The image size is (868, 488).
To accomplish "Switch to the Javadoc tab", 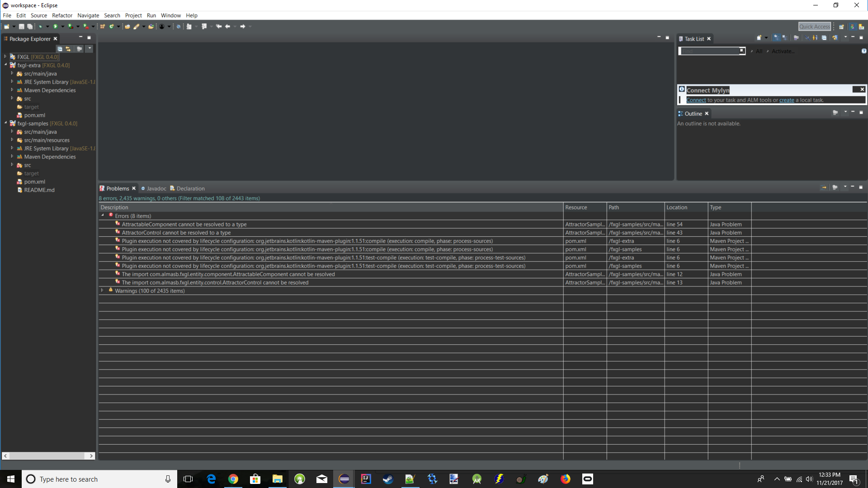I will point(156,188).
